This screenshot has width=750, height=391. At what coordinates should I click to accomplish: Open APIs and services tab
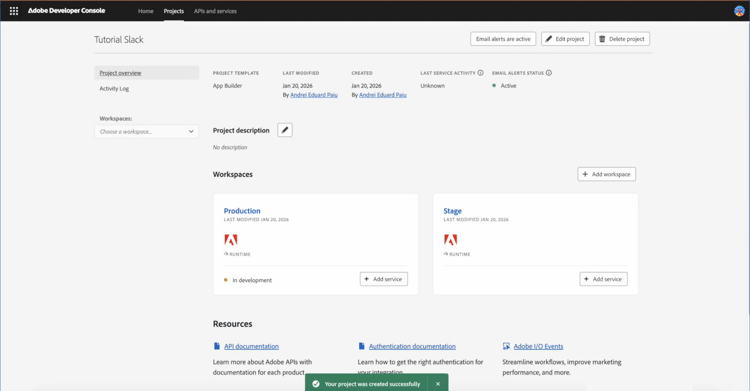click(x=215, y=11)
